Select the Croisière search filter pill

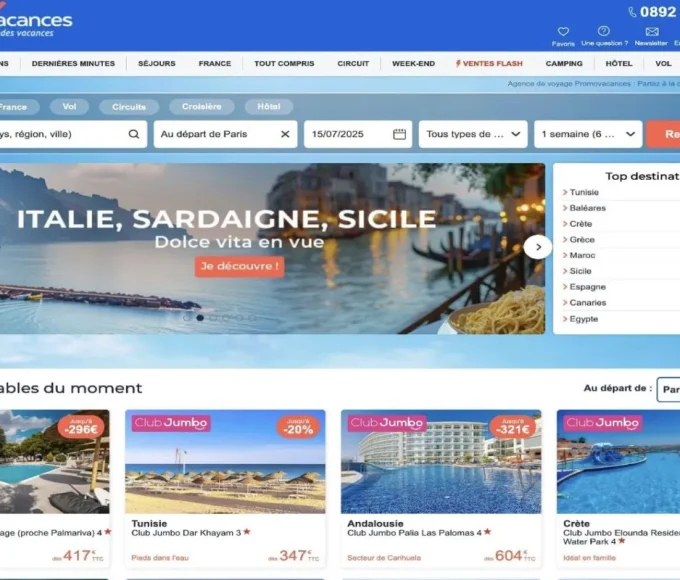201,107
